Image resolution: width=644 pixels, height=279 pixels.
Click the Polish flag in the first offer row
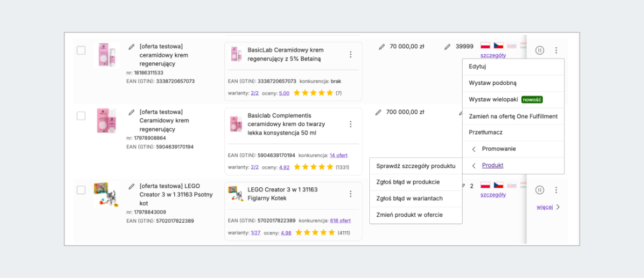(485, 46)
